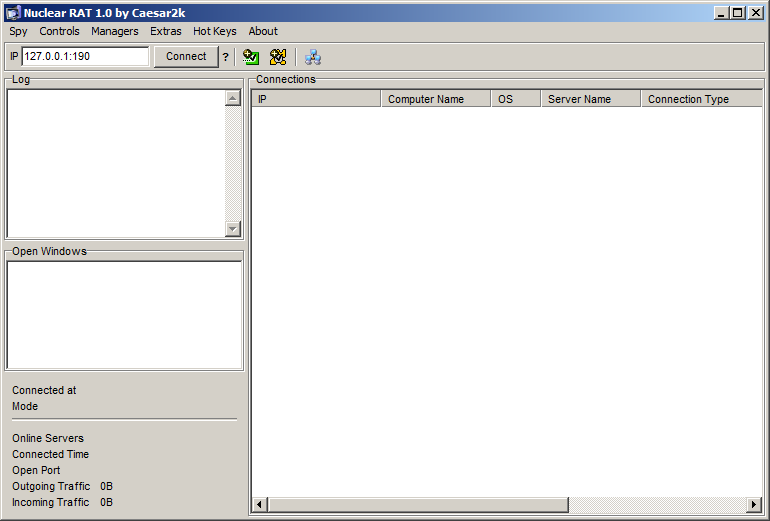Click the yellow X toolbar icon
Image resolution: width=770 pixels, height=521 pixels.
(x=278, y=57)
